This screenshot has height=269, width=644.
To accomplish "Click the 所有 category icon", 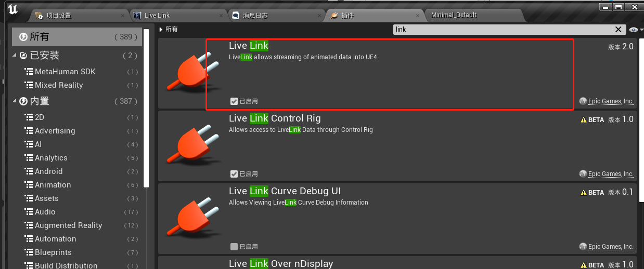I will tap(23, 37).
